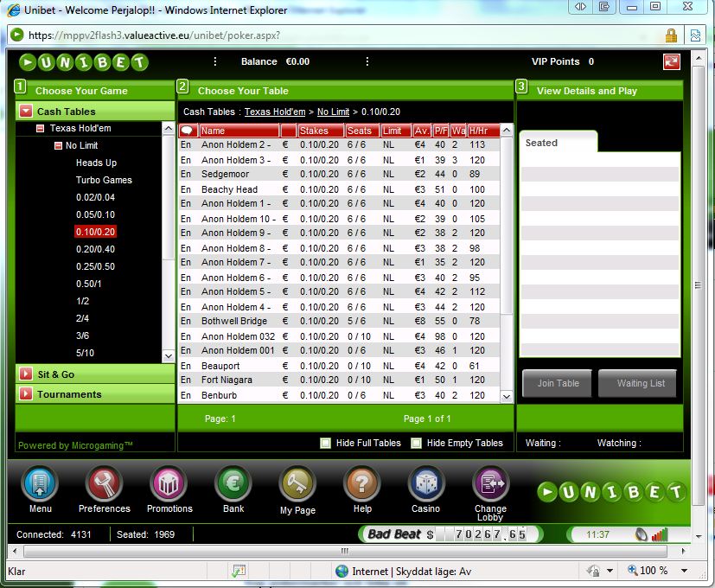The image size is (715, 588).
Task: Open the Seated tab in details panel
Action: [559, 143]
